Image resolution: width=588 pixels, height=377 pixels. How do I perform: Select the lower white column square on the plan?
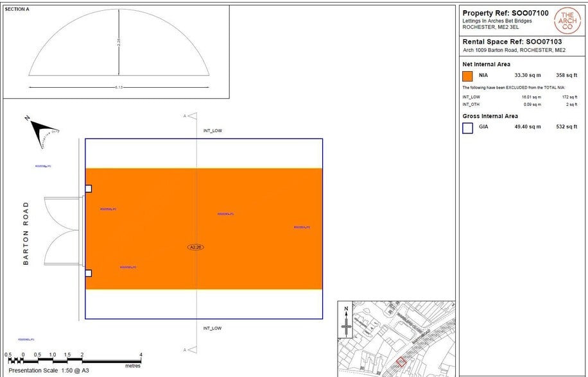tap(89, 273)
